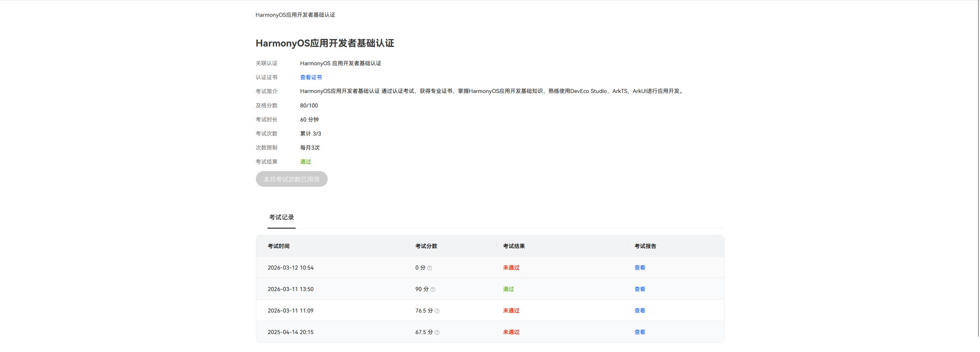Click the 考试分数 column header
Screen dimensions: 980x352
pos(426,246)
